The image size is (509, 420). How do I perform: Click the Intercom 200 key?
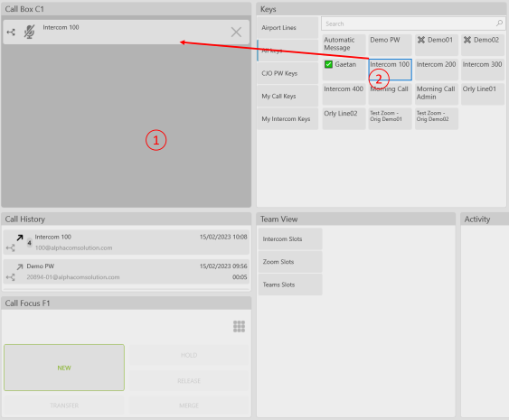[x=437, y=70]
